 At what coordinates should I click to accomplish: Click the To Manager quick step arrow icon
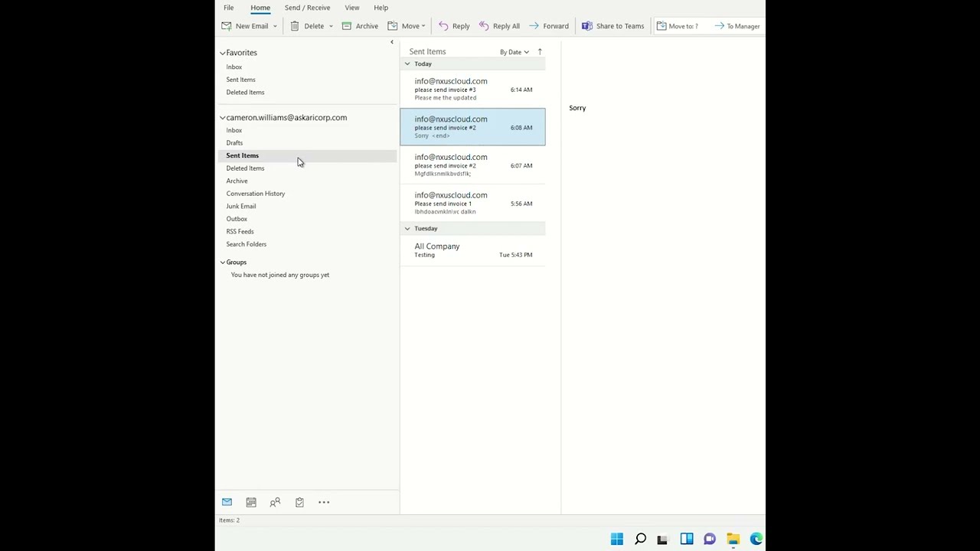pos(719,26)
